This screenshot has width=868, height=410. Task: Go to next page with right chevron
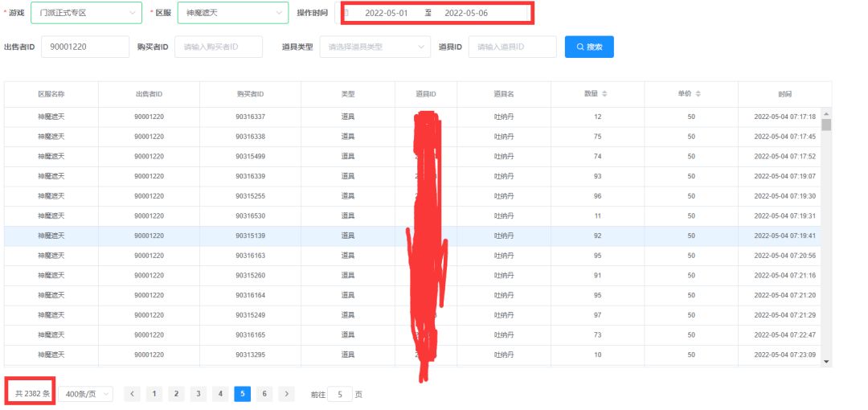coord(286,394)
